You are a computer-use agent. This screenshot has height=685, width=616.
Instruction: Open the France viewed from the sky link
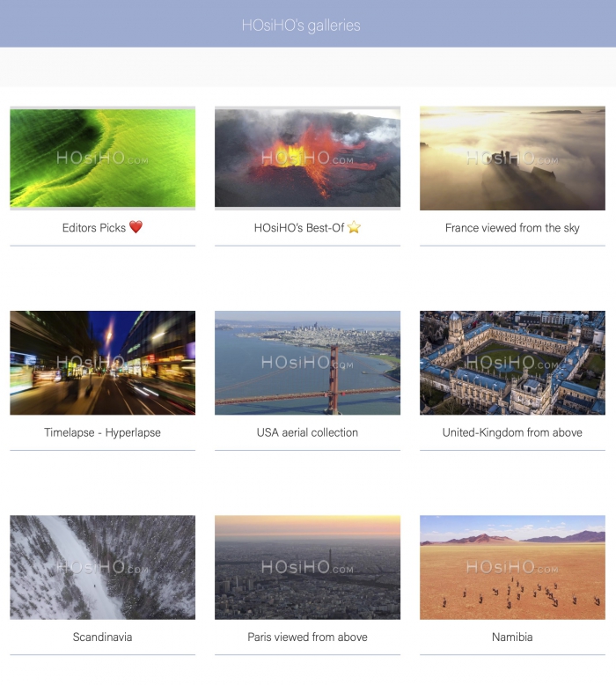coord(512,228)
